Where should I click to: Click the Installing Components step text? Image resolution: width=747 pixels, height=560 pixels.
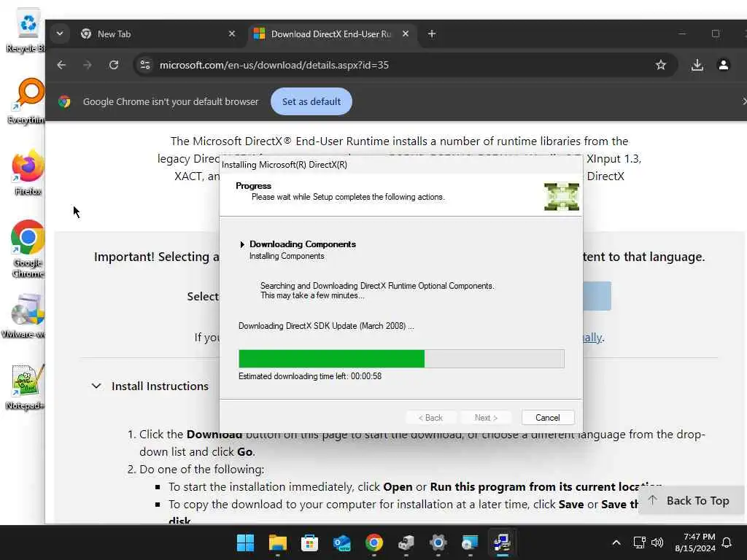pos(286,256)
